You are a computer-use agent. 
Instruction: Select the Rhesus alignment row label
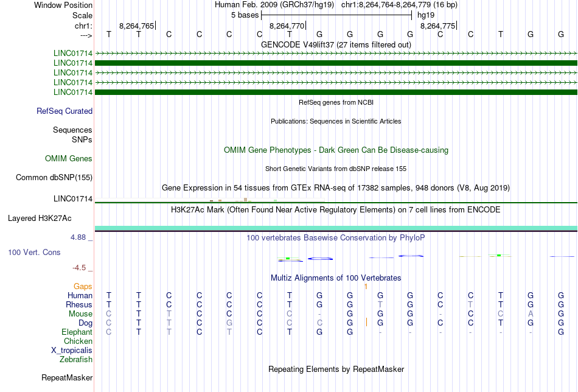tap(79, 304)
